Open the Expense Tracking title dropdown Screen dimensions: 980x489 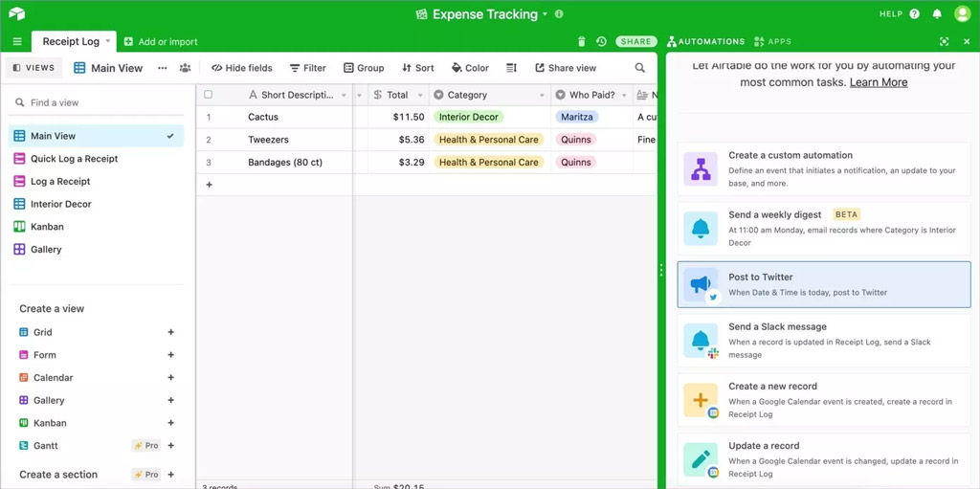(x=545, y=13)
